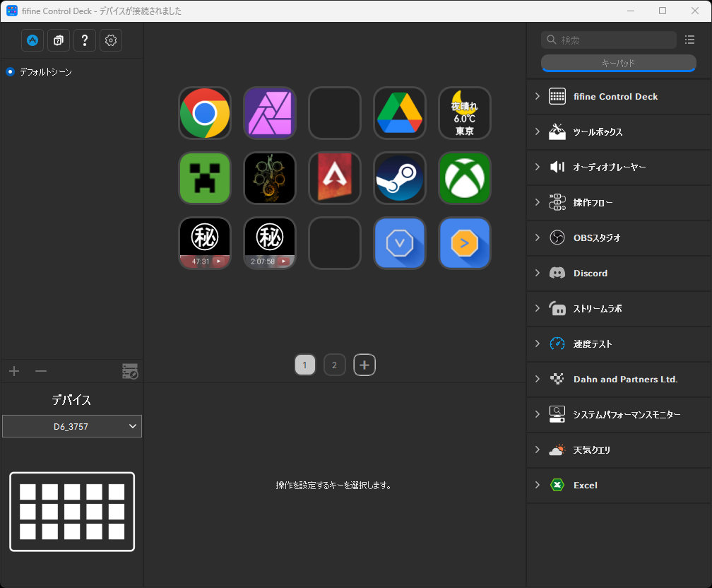
Task: Select the Steam key icon
Action: pyautogui.click(x=400, y=178)
